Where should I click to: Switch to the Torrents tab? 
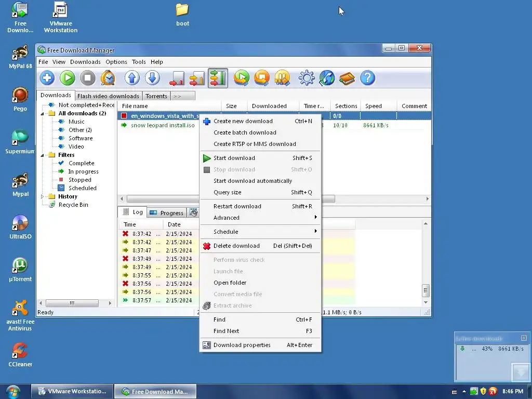pyautogui.click(x=156, y=96)
